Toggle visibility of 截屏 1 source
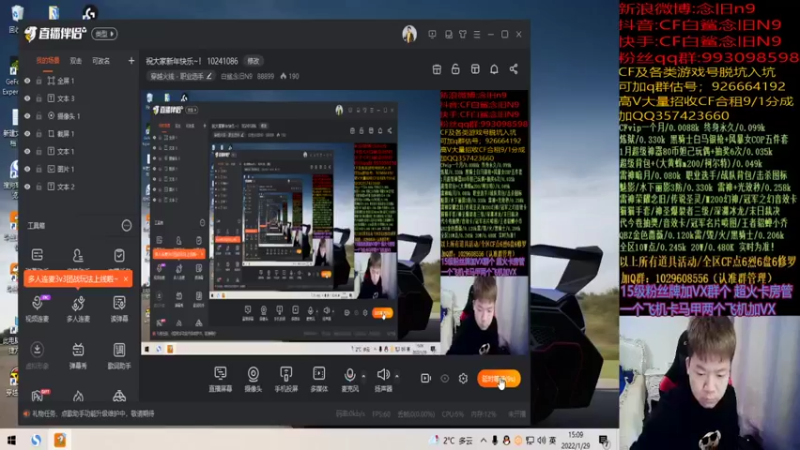The image size is (800, 450). click(x=27, y=134)
